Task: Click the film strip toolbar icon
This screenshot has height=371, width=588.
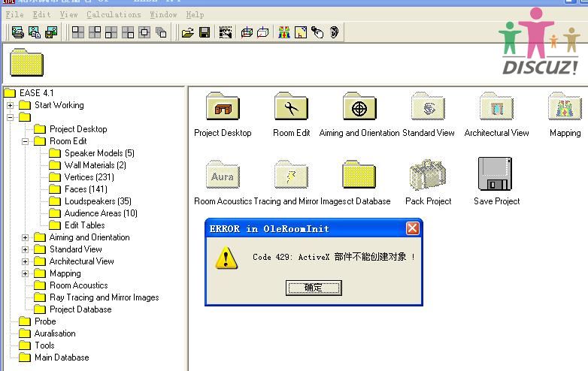Action: click(x=226, y=32)
